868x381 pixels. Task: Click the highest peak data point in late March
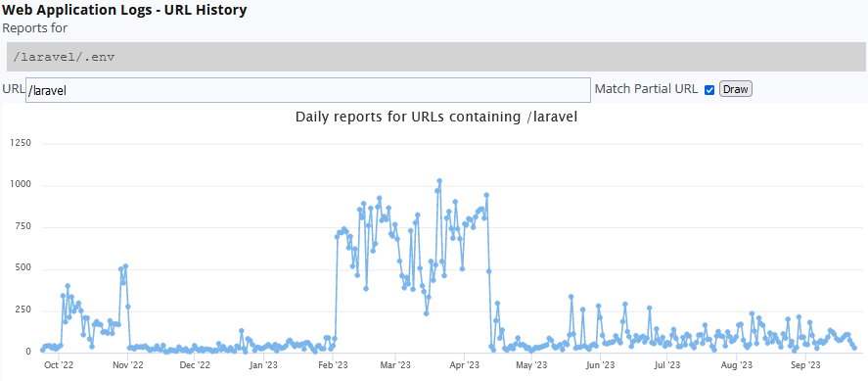coord(439,180)
